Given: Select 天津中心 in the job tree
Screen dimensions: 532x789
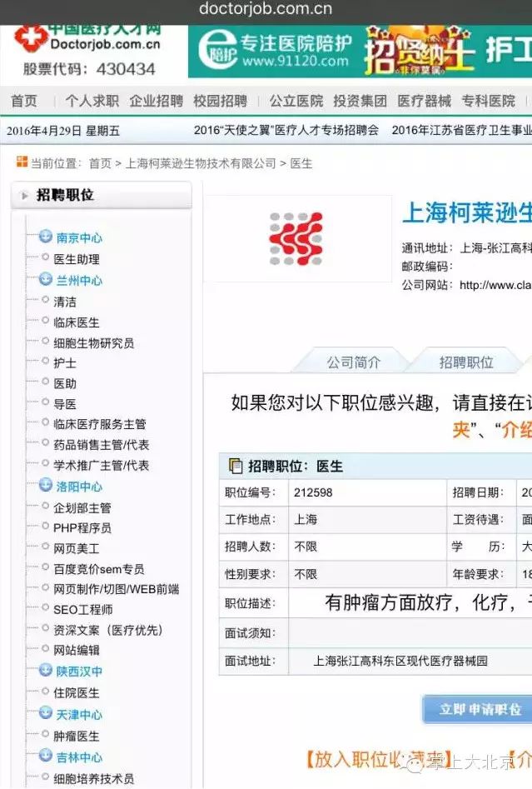Looking at the screenshot, I should coord(79,715).
